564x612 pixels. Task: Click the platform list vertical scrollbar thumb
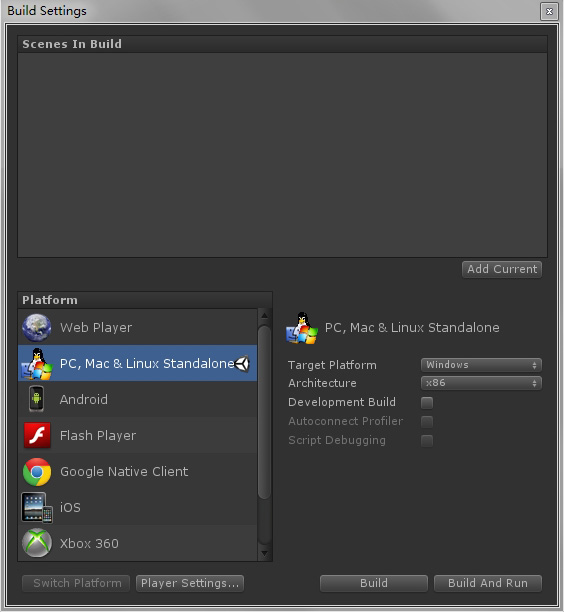point(264,412)
